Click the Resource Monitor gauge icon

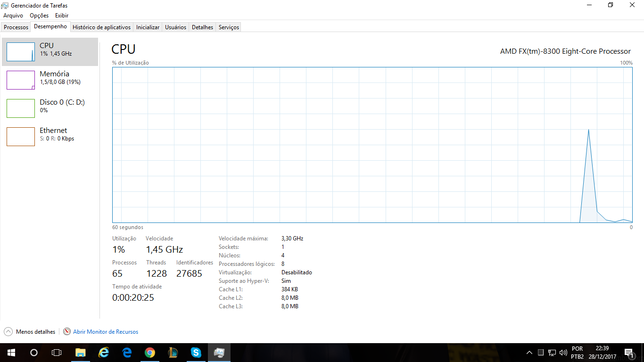[x=67, y=332]
